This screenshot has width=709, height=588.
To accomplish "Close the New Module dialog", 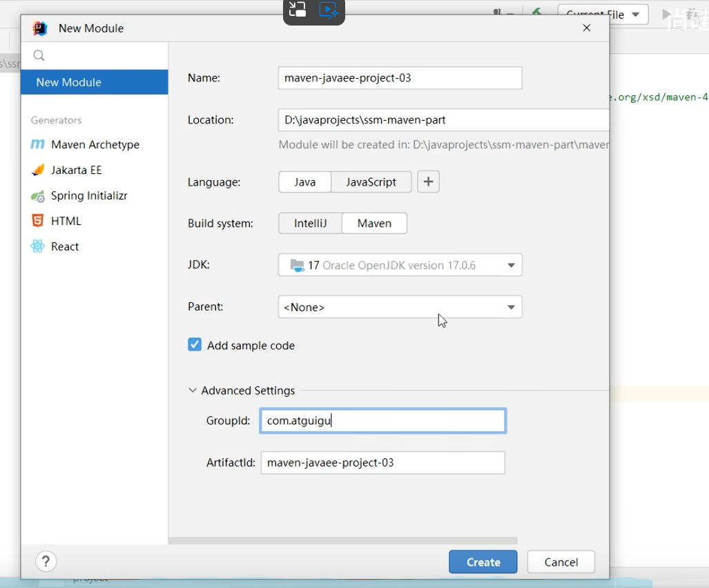I will click(x=587, y=28).
